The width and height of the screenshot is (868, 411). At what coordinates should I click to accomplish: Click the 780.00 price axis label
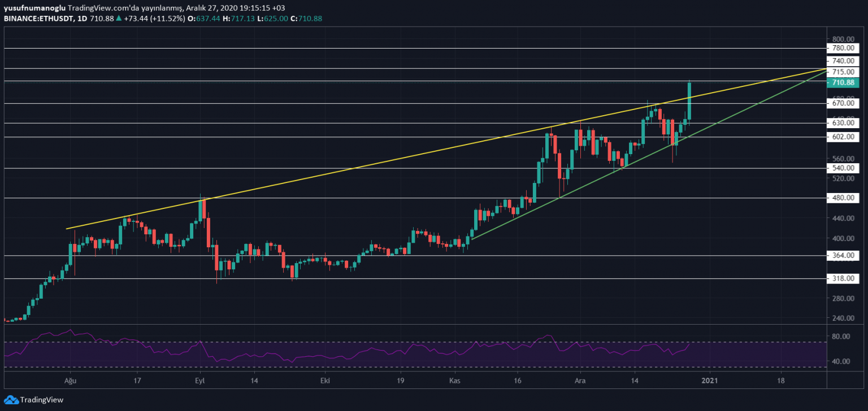(x=842, y=49)
